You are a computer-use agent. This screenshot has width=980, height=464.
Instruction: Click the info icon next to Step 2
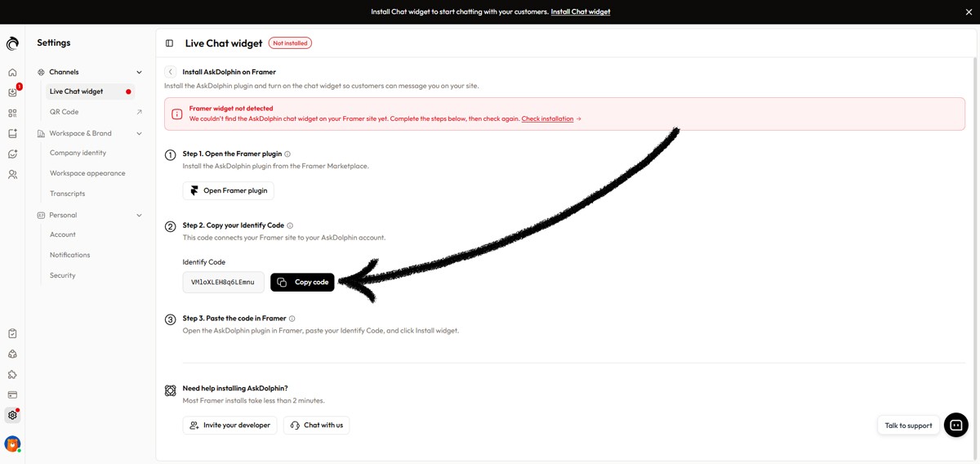pos(290,225)
